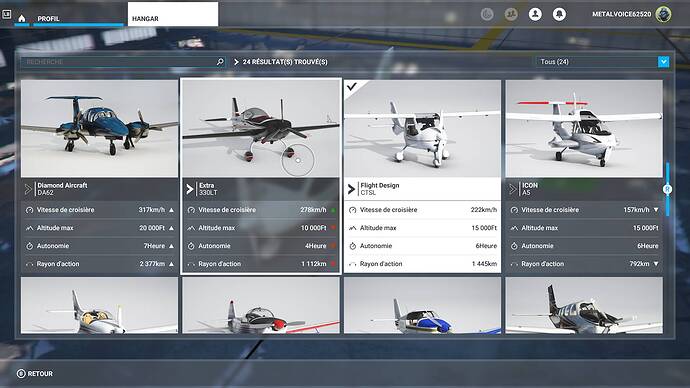Click Flight Design Autonomie stopwatch icon
The width and height of the screenshot is (690, 388).
tap(352, 246)
